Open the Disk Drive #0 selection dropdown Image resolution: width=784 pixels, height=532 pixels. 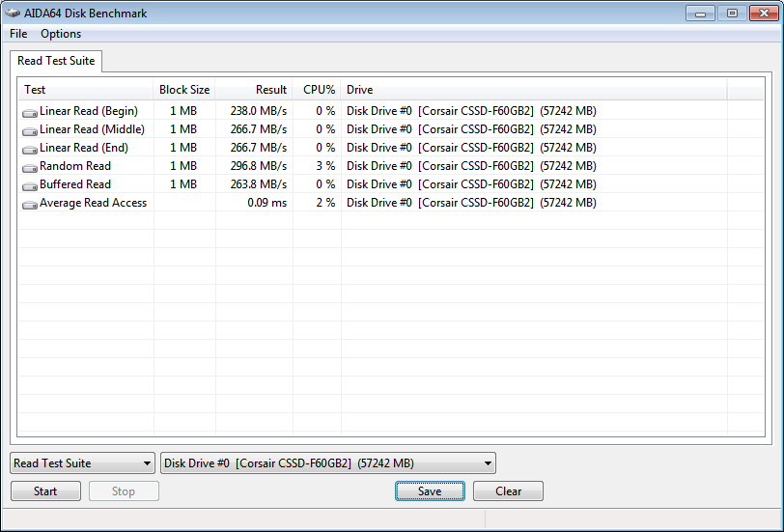pos(328,463)
